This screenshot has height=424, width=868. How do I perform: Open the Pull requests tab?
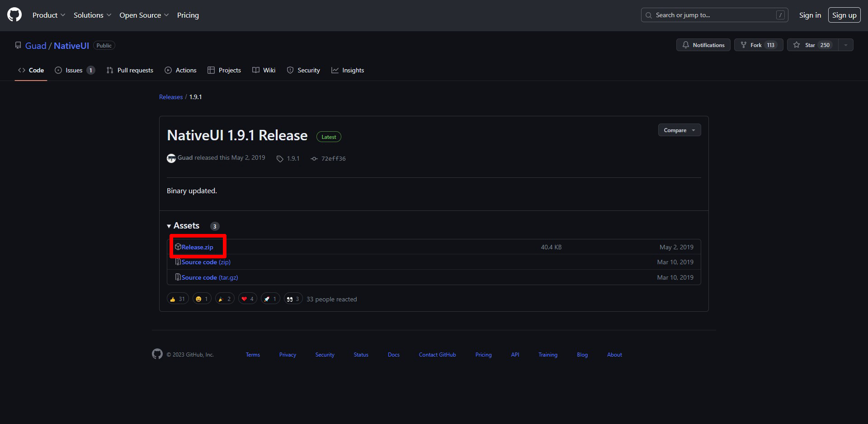tap(130, 71)
